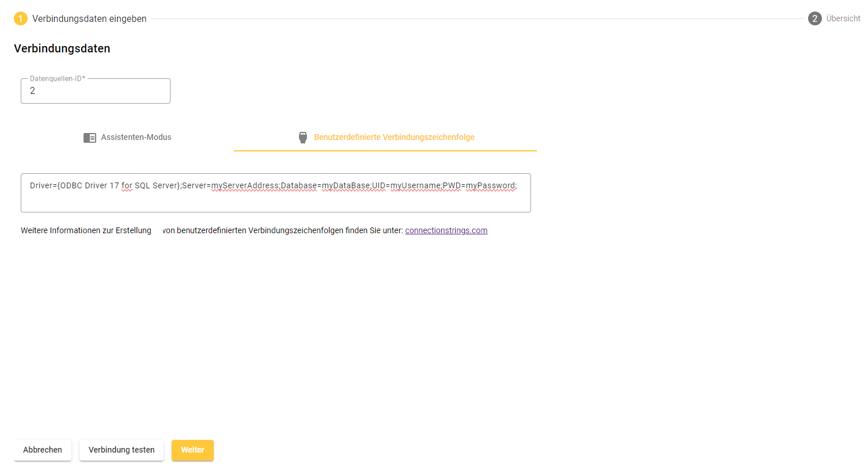
Task: Click the Verbindungsdaten eingeben step label
Action: click(89, 18)
